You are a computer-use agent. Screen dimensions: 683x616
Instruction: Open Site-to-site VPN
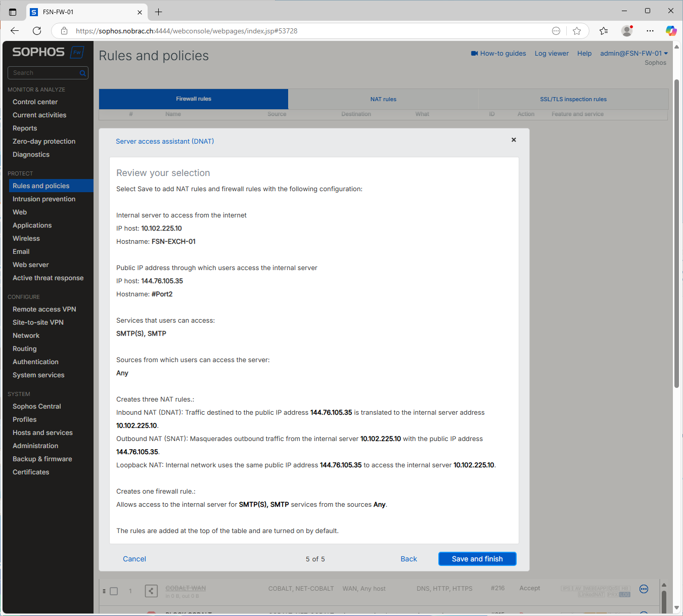coord(38,322)
